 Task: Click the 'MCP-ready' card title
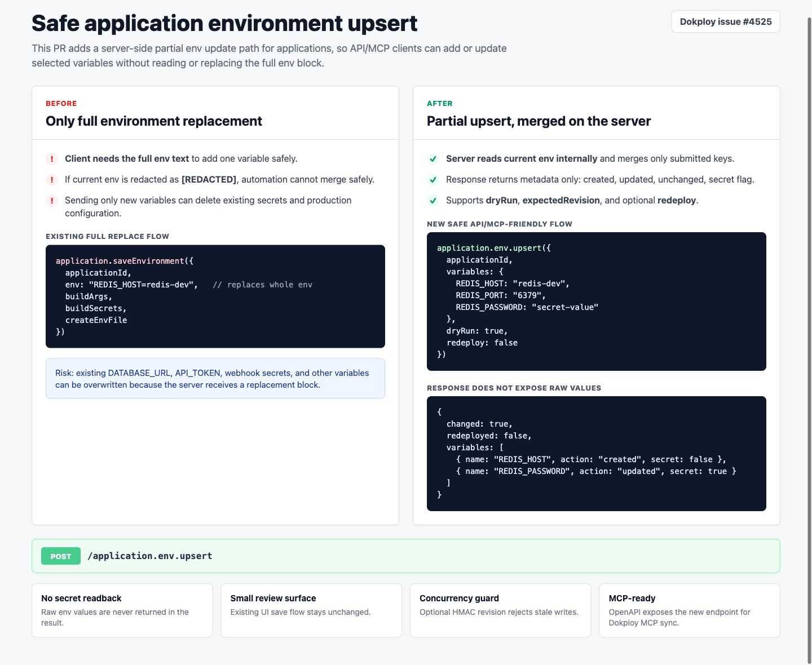[632, 598]
